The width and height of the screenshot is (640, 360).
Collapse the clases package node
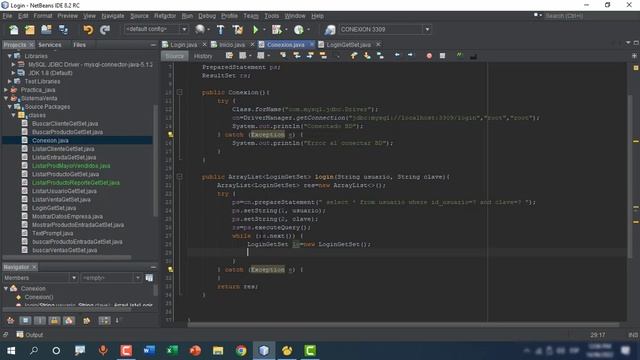tap(13, 115)
